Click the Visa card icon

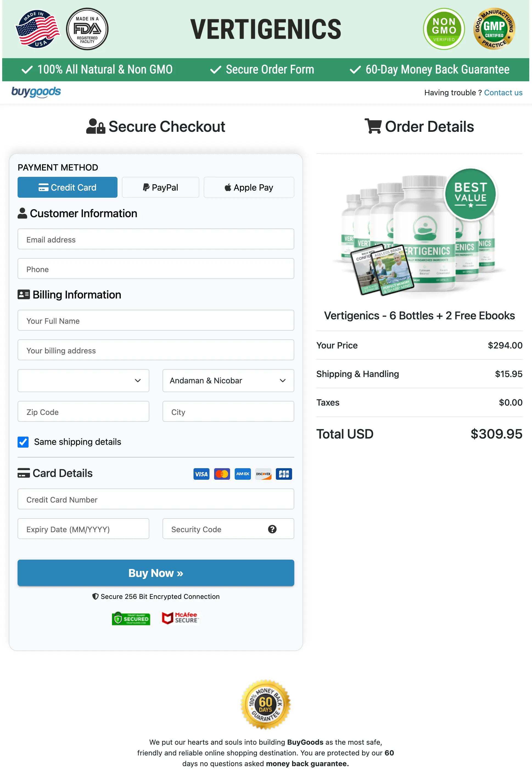coord(201,474)
